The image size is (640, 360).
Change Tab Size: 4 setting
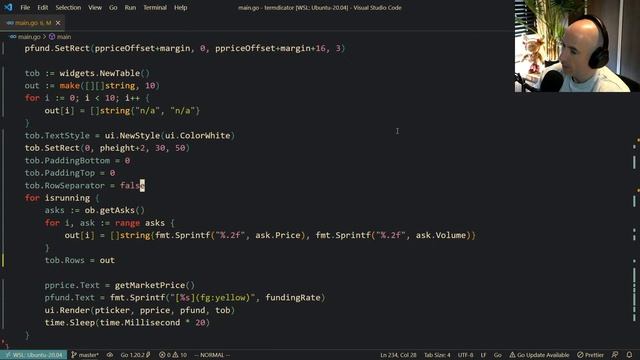coord(437,355)
